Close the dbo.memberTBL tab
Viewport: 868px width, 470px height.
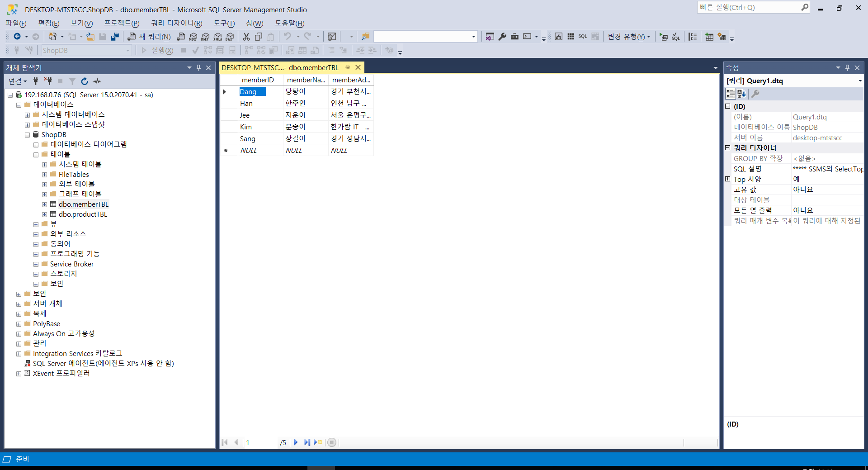358,67
